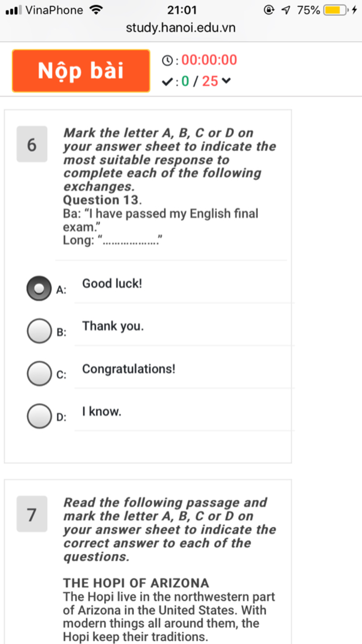
Task: Tap the 00:00:00 countdown timer
Action: click(209, 60)
